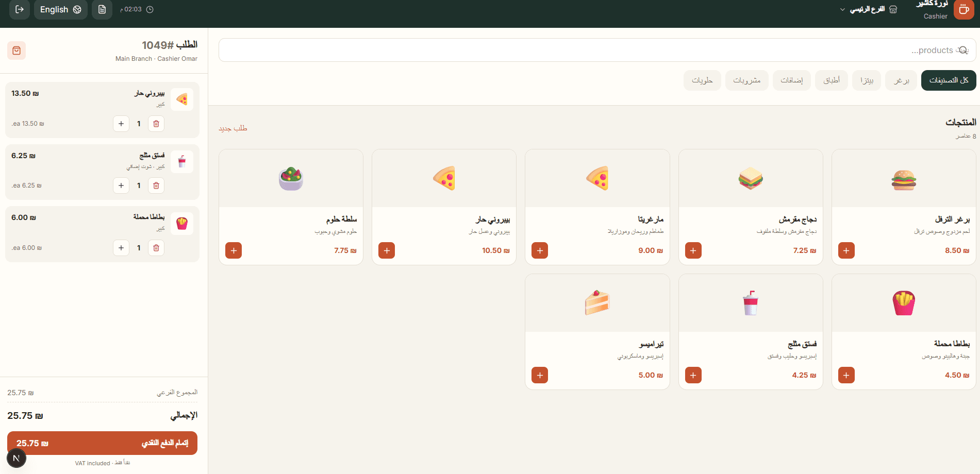Image resolution: width=980 pixels, height=474 pixels.
Task: Click the 'دجاج مقرمش' product title
Action: coord(798,219)
